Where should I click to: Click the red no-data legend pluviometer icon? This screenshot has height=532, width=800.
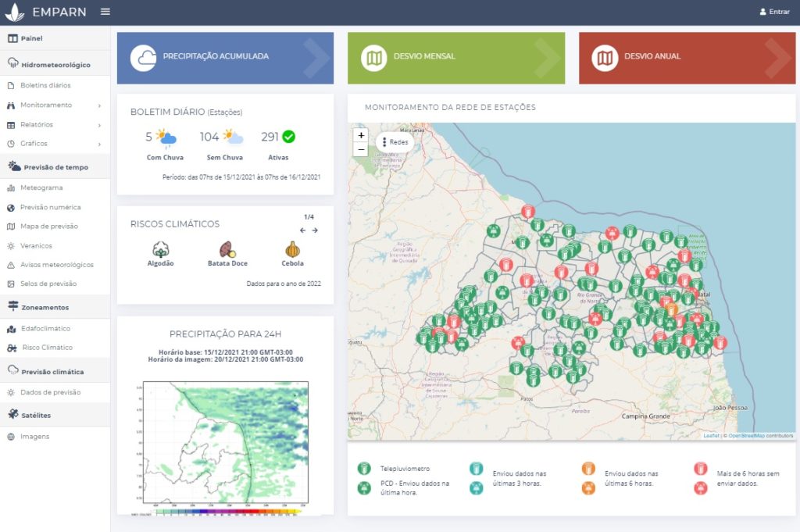pos(701,468)
